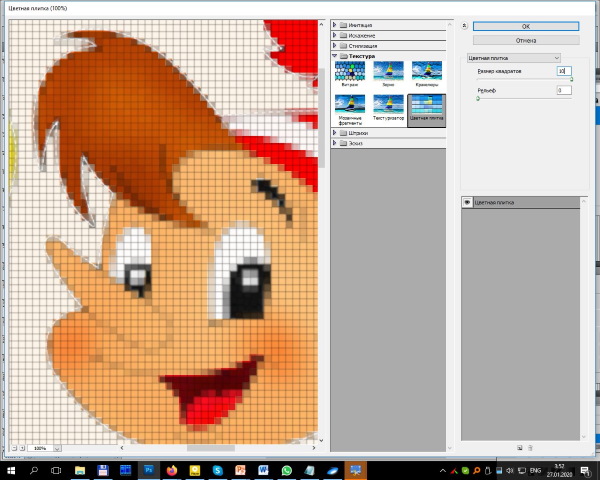Open WhatsApp from taskbar

point(286,470)
